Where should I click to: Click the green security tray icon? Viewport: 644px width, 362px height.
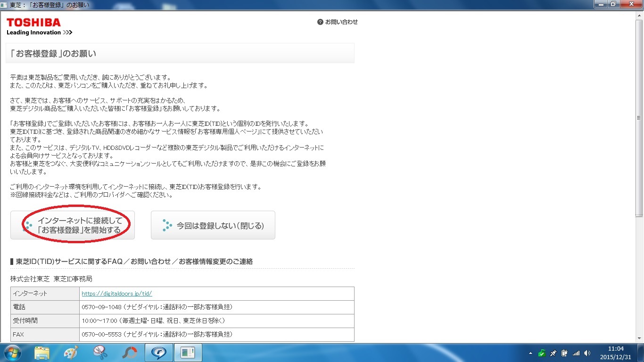[542, 353]
